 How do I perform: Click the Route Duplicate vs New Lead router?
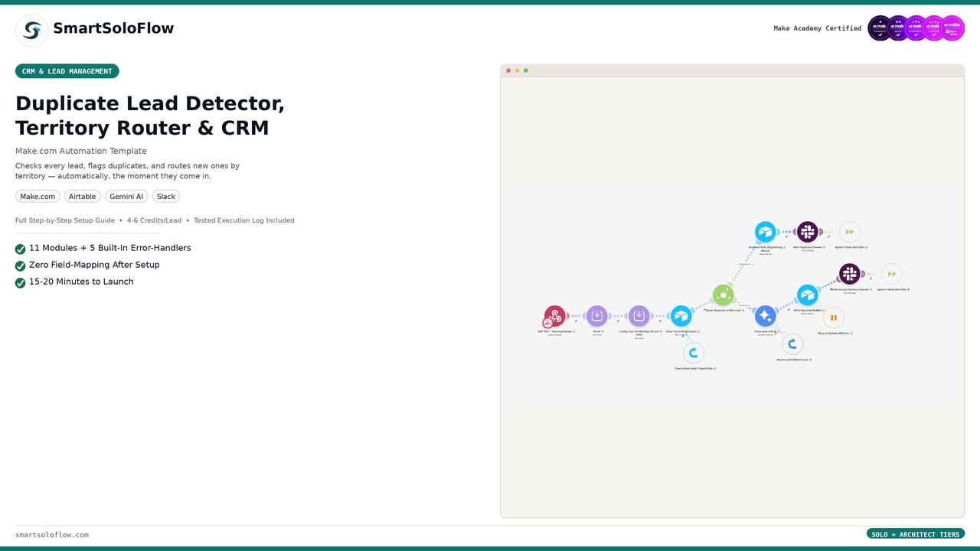pos(724,295)
